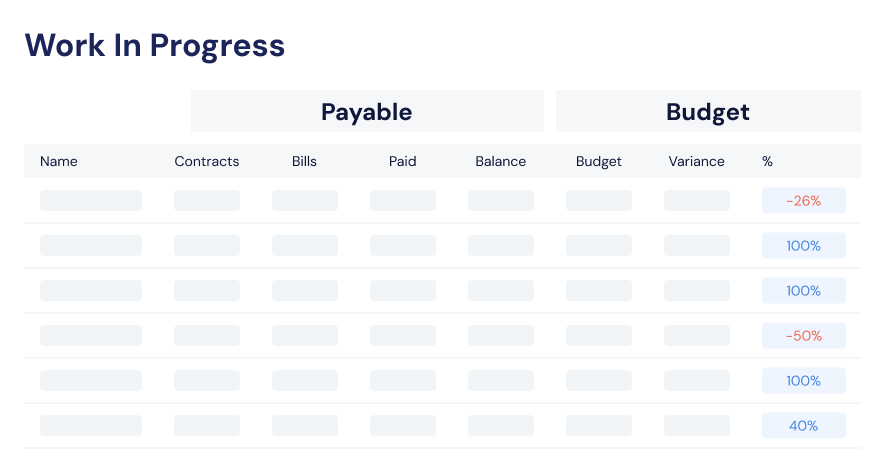Click the -26% percentage badge
The image size is (885, 472).
click(804, 200)
